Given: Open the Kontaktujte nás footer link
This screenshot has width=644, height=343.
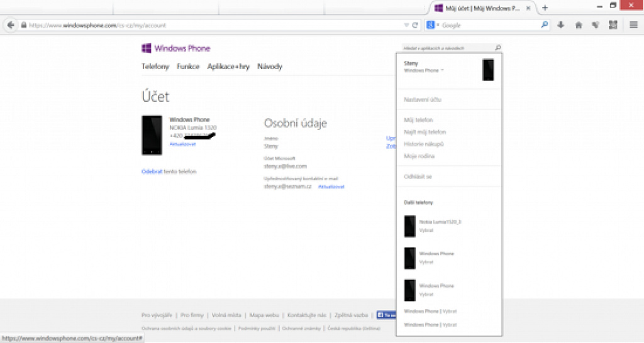Looking at the screenshot, I should 306,315.
